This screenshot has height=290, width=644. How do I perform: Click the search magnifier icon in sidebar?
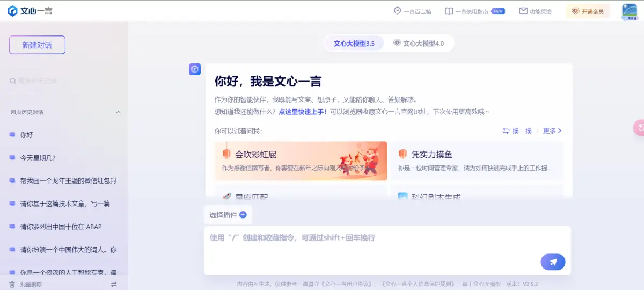click(x=13, y=81)
